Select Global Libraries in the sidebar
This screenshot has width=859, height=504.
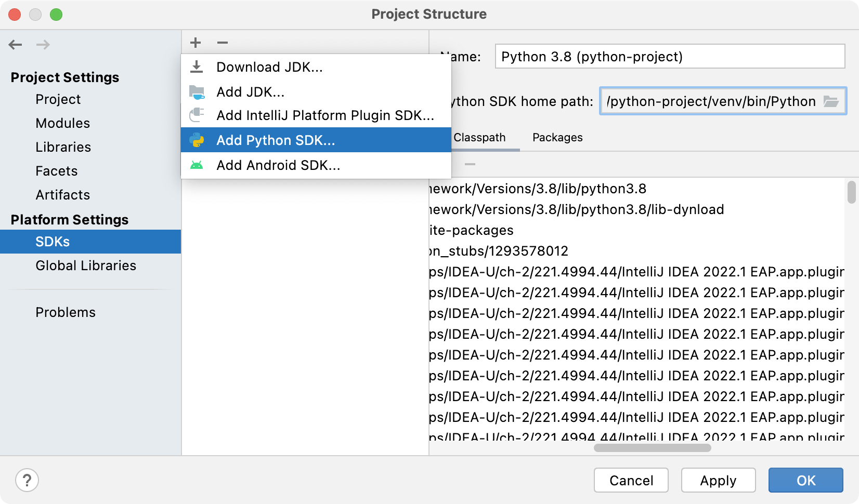[x=85, y=266]
